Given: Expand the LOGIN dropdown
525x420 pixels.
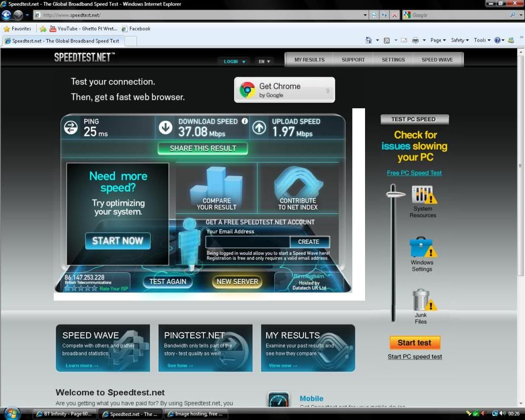Looking at the screenshot, I should (x=234, y=62).
